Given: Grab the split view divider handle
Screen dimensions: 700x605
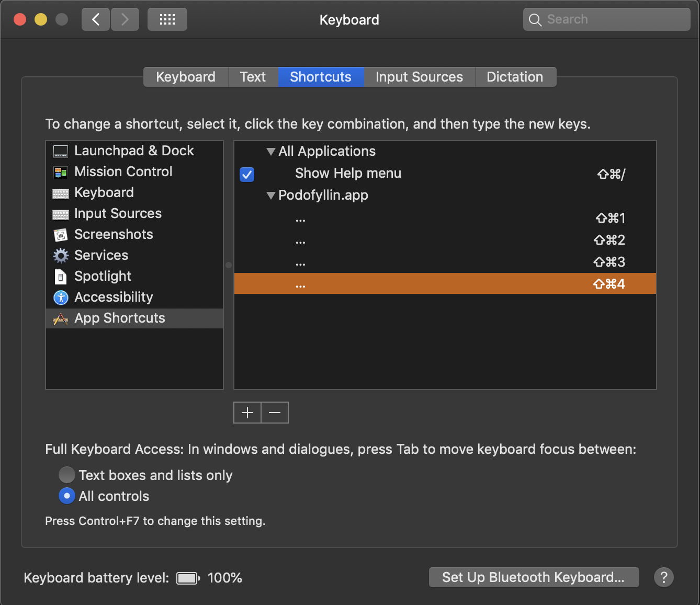Looking at the screenshot, I should coord(229,265).
